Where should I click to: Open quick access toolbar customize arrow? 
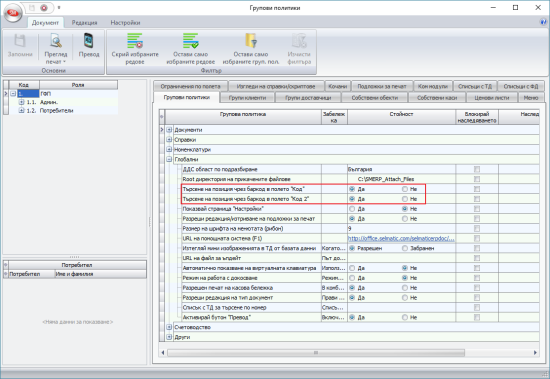point(59,7)
